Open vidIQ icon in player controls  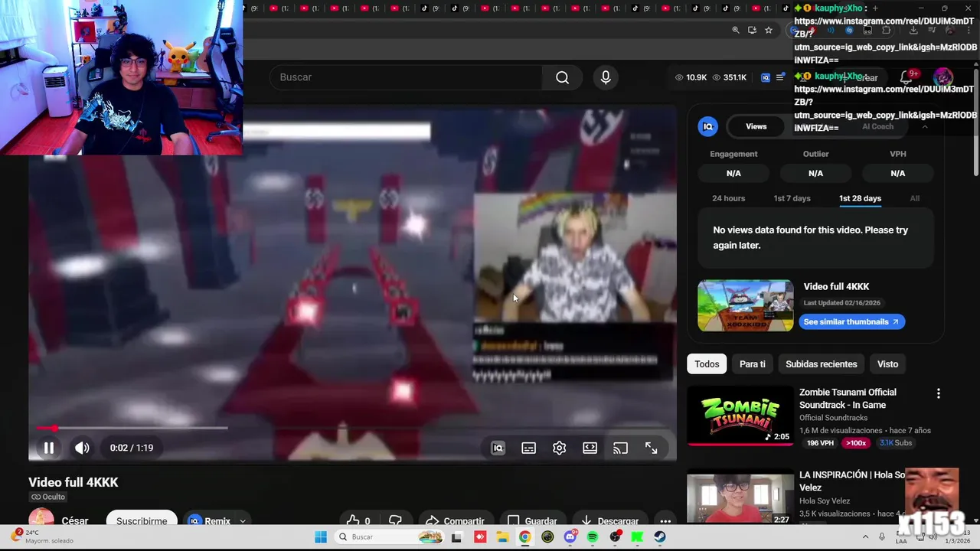pos(498,448)
